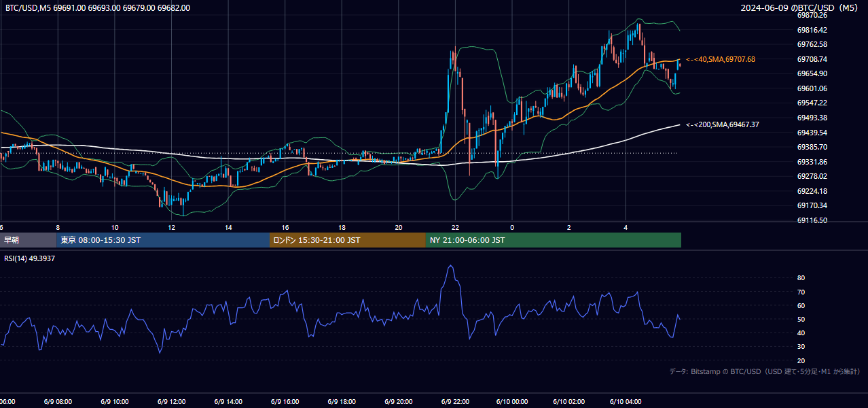Click RSI scale value 30

[801, 347]
